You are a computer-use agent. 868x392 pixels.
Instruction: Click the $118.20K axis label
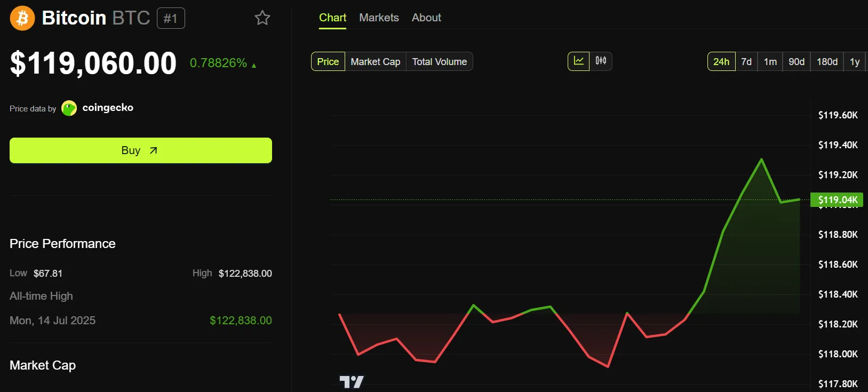tap(838, 324)
